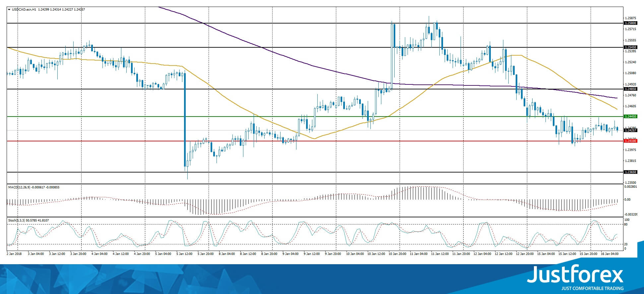Screen dimensions: 644x294
Task: Click the 1.23500 price axis value
Action: (x=630, y=183)
